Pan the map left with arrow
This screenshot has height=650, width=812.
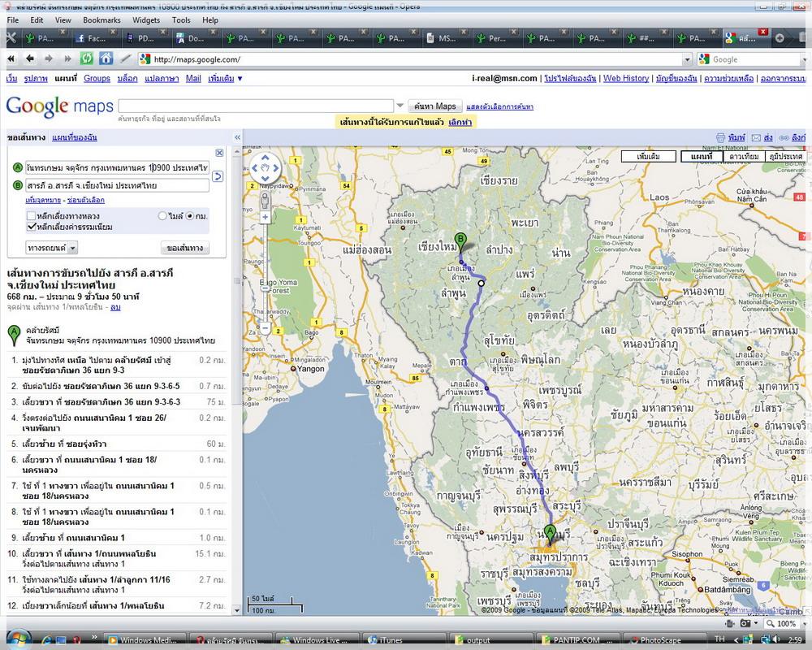[x=255, y=168]
